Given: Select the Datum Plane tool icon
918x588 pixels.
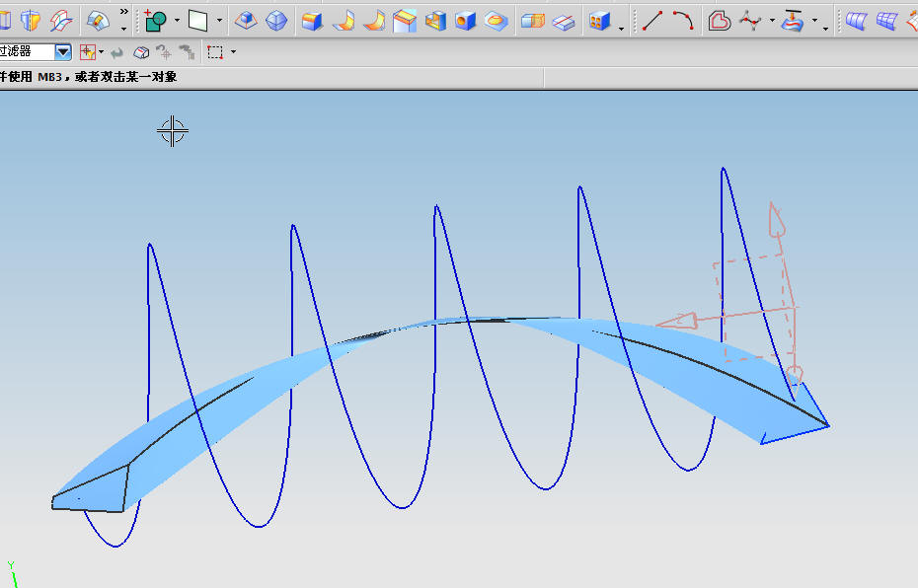Looking at the screenshot, I should pos(197,21).
